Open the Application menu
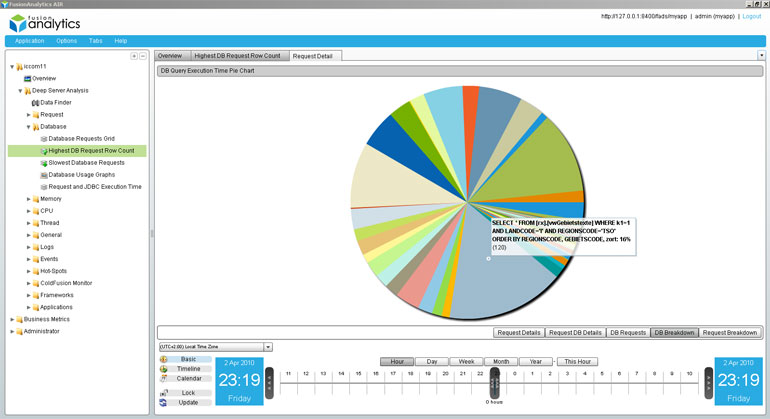Screen dimensions: 770x419 (x=29, y=41)
